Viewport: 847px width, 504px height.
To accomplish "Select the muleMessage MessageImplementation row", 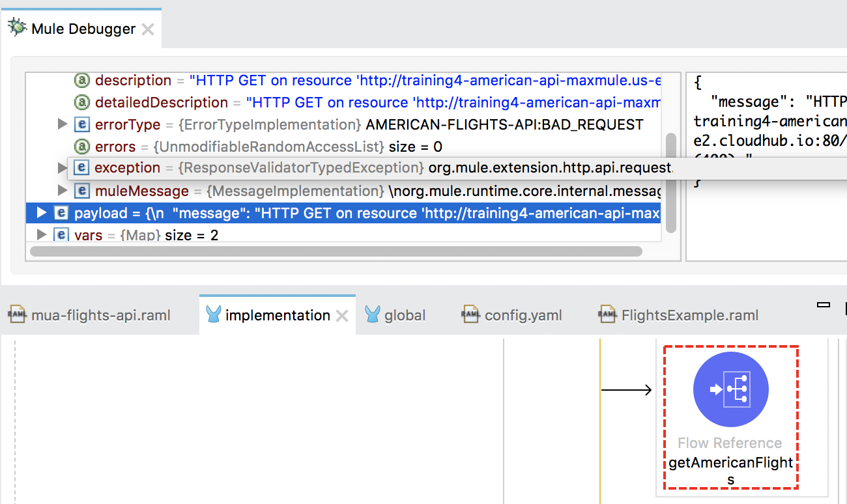I will [x=378, y=191].
